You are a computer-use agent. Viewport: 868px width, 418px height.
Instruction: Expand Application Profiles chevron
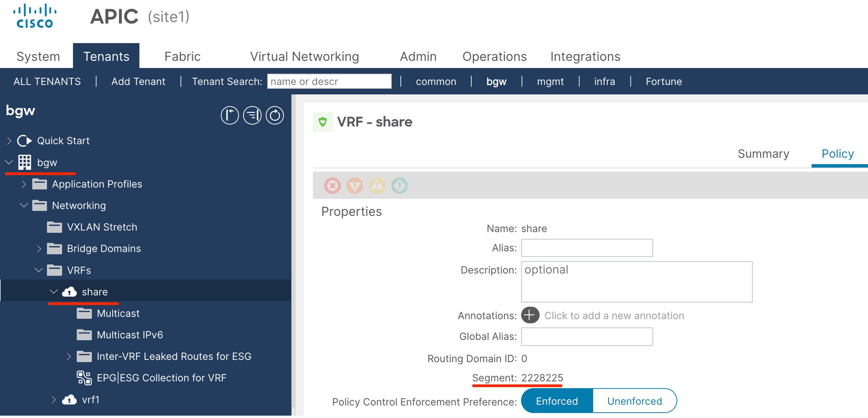click(24, 184)
